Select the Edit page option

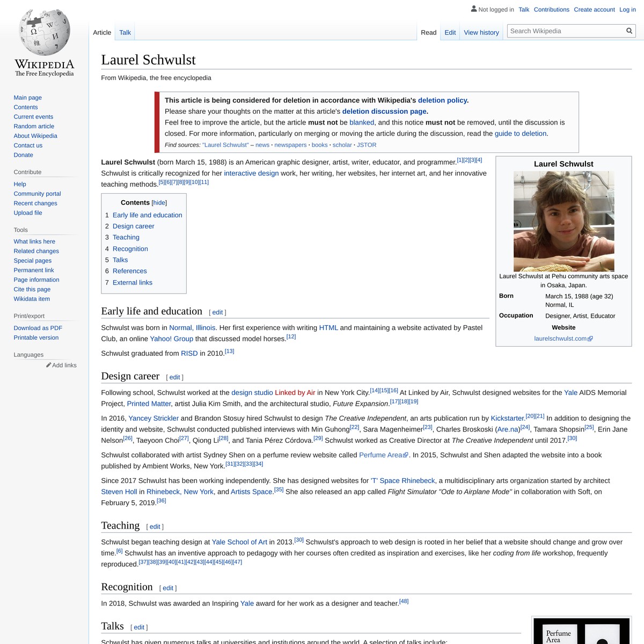[x=450, y=32]
